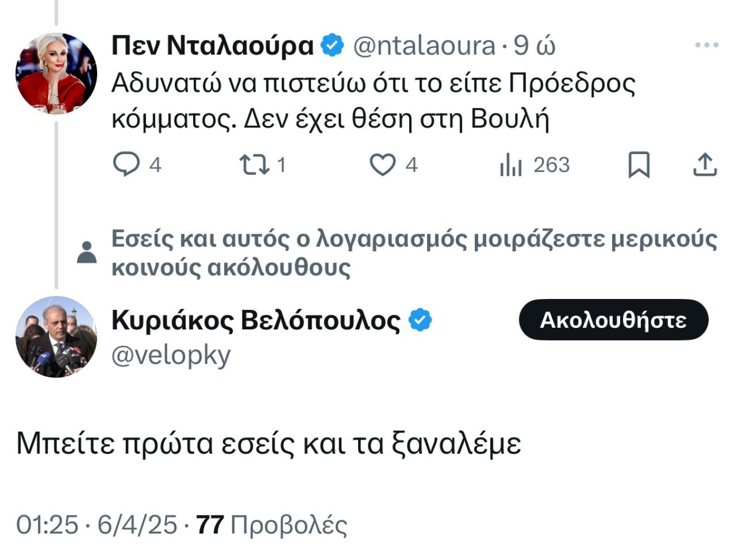Bookmark the Πεν Νταλαούρα tweet
The image size is (738, 560).
639,164
